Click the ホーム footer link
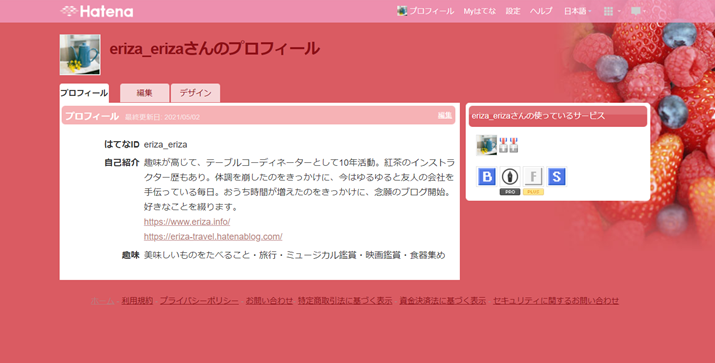 [103, 301]
